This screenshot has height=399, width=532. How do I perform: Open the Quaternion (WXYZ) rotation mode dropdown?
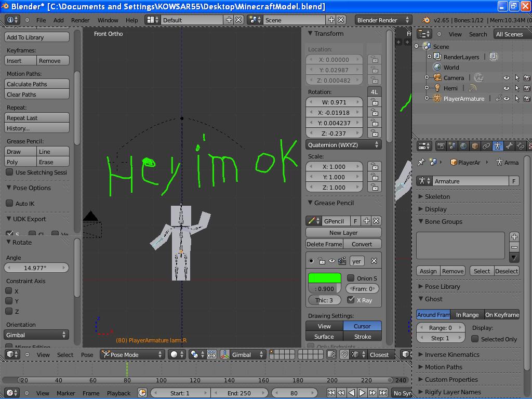343,145
